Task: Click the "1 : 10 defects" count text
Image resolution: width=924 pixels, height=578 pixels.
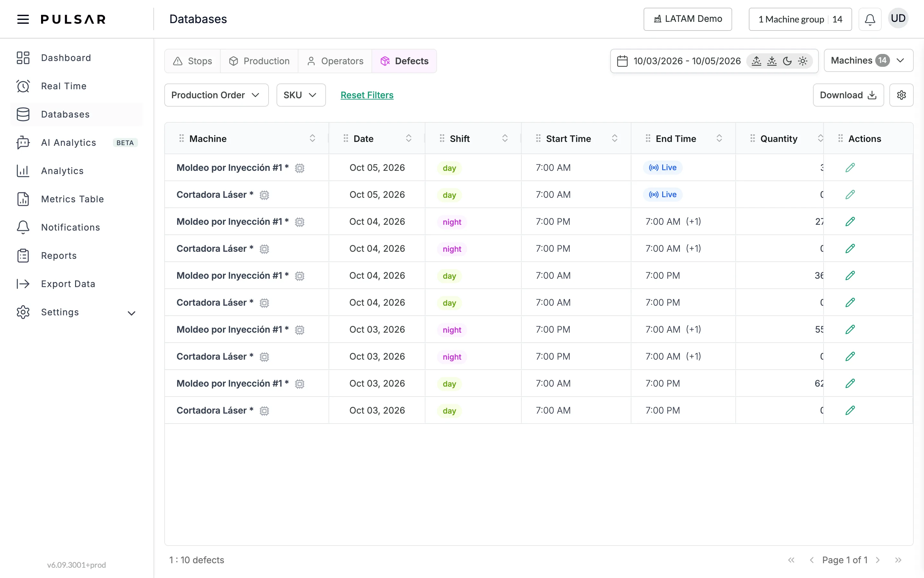Action: click(x=197, y=560)
